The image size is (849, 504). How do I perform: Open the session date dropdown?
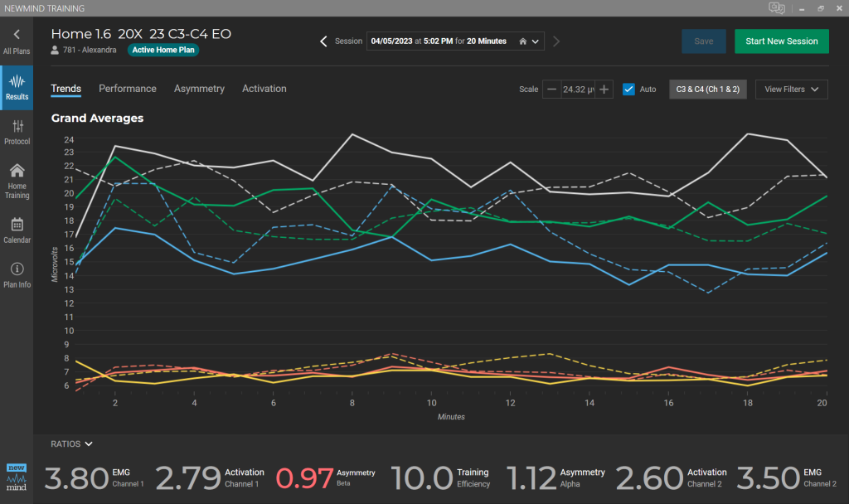[531, 41]
